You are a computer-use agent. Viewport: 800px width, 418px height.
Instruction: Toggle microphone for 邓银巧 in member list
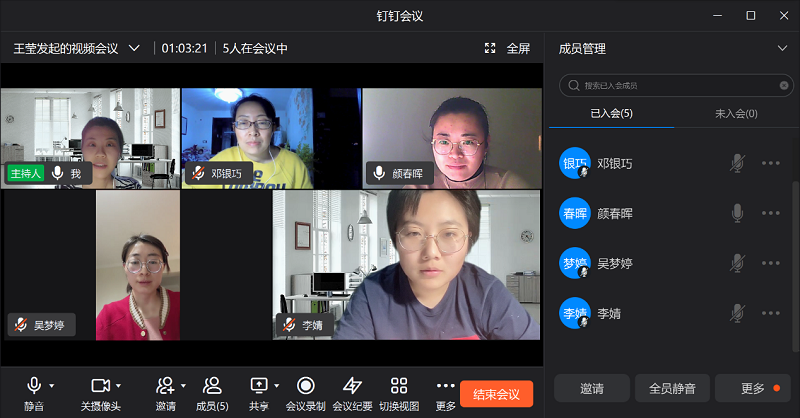click(737, 163)
